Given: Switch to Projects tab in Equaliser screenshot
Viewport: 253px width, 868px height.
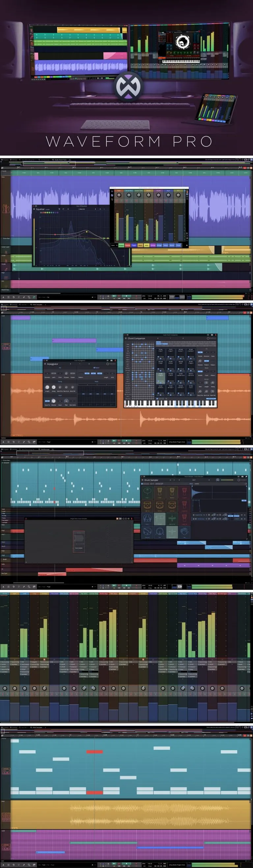Looking at the screenshot, I should click(5, 160).
